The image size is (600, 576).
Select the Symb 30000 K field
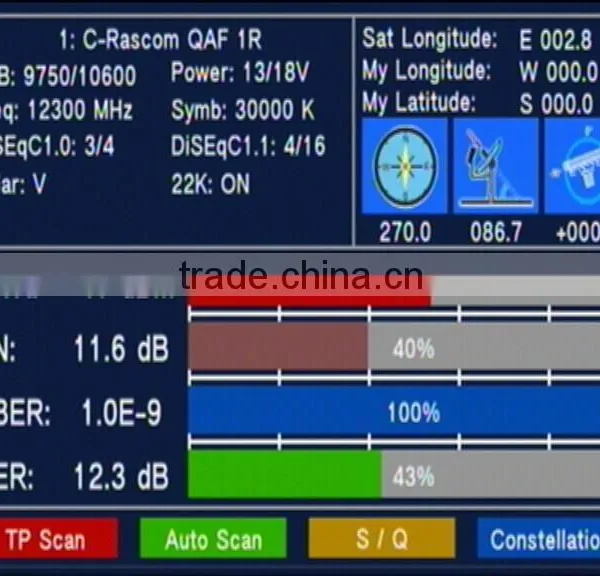click(x=243, y=110)
